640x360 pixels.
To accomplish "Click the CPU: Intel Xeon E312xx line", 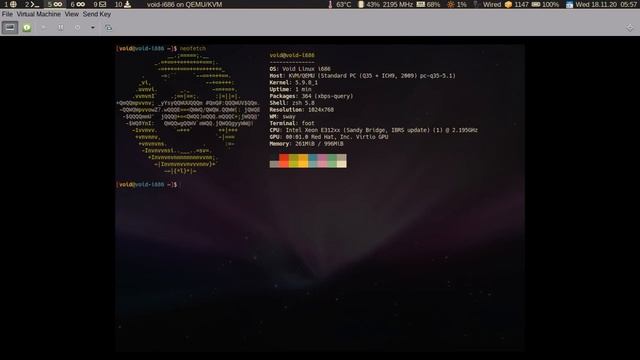I will pyautogui.click(x=373, y=130).
